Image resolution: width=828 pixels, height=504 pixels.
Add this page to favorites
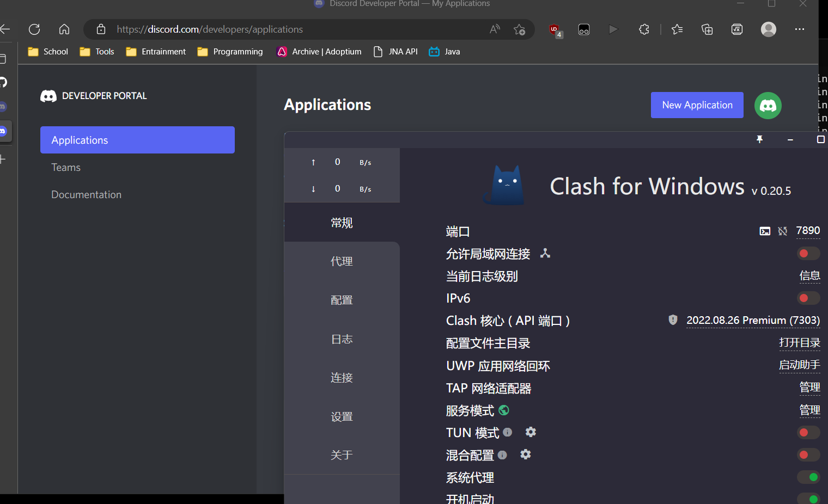(519, 29)
